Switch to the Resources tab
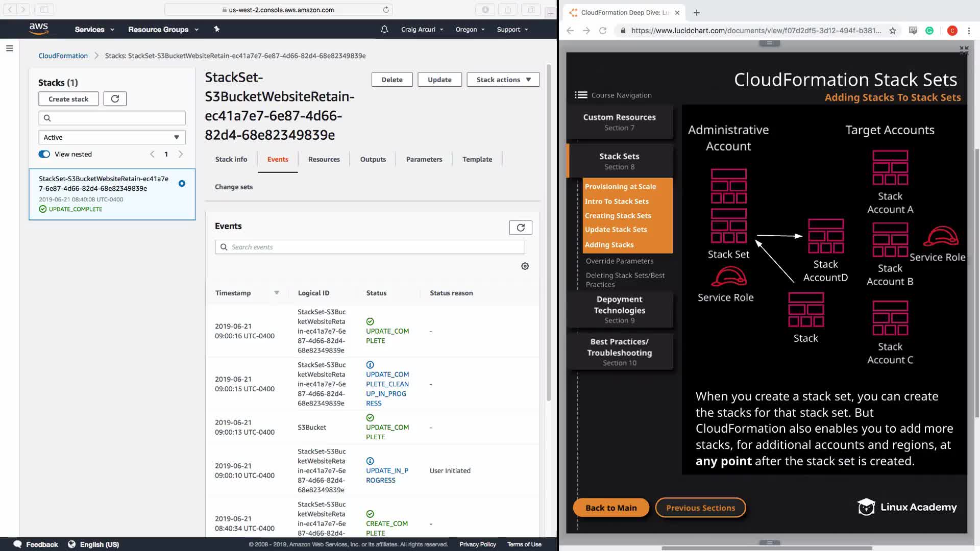 click(324, 159)
